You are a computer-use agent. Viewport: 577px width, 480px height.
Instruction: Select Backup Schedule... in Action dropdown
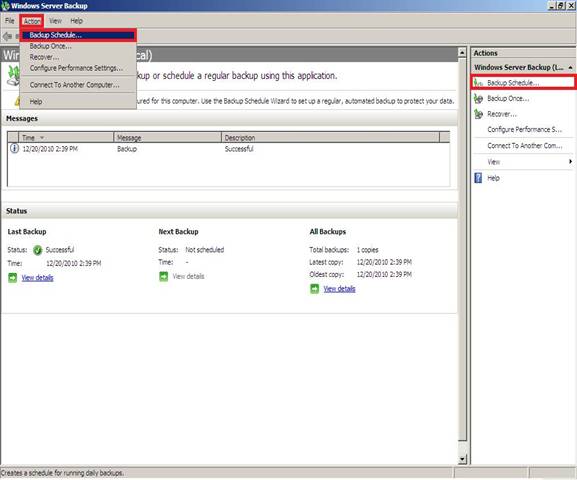(x=78, y=35)
